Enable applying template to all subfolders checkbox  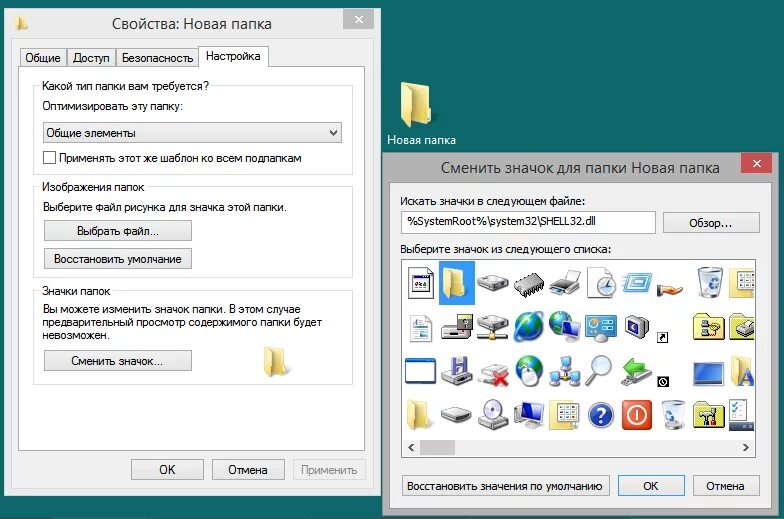pyautogui.click(x=49, y=158)
